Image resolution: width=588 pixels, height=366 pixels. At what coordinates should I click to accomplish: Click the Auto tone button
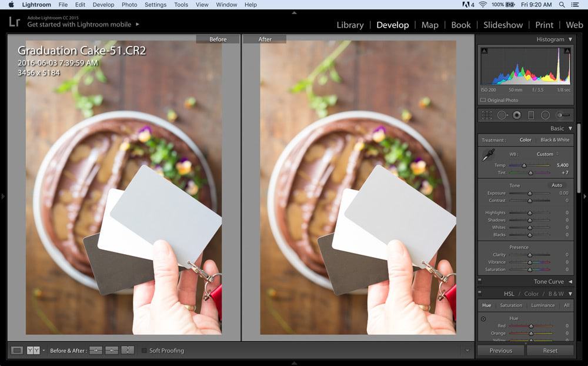[556, 185]
